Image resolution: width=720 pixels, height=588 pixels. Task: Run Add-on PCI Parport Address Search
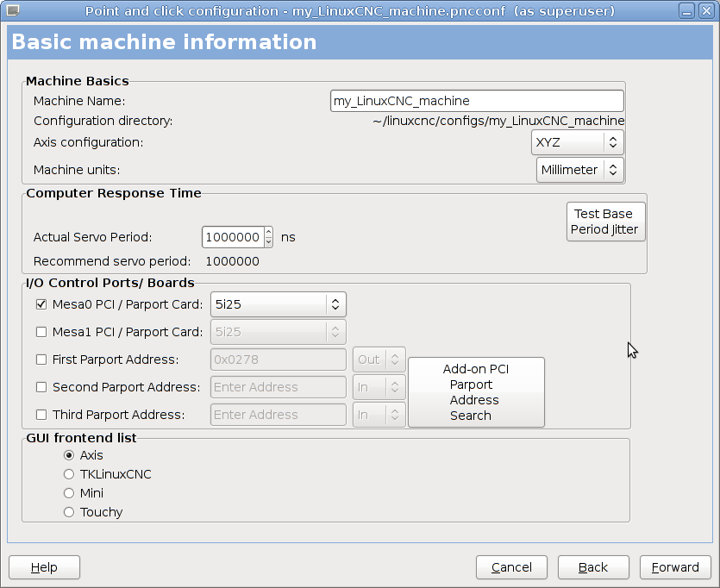click(x=476, y=392)
